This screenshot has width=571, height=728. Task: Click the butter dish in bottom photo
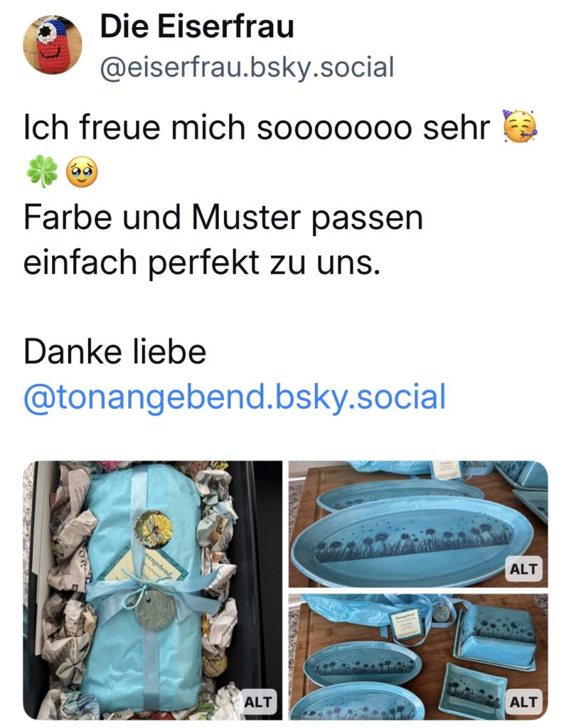click(497, 636)
